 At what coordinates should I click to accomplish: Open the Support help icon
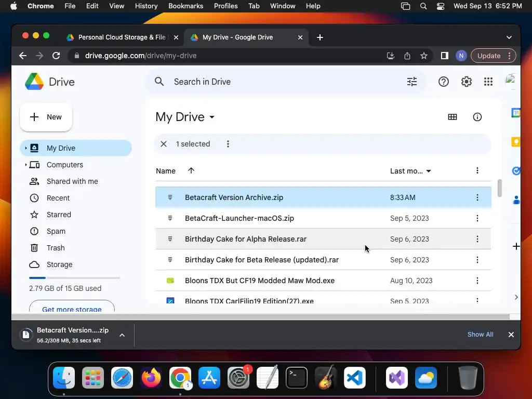[444, 82]
